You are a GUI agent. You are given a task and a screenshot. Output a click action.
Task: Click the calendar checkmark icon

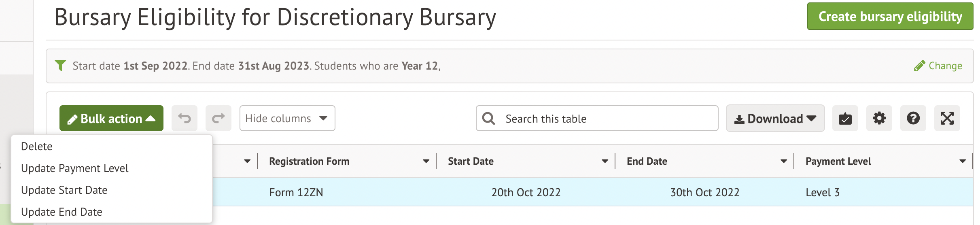coord(845,118)
